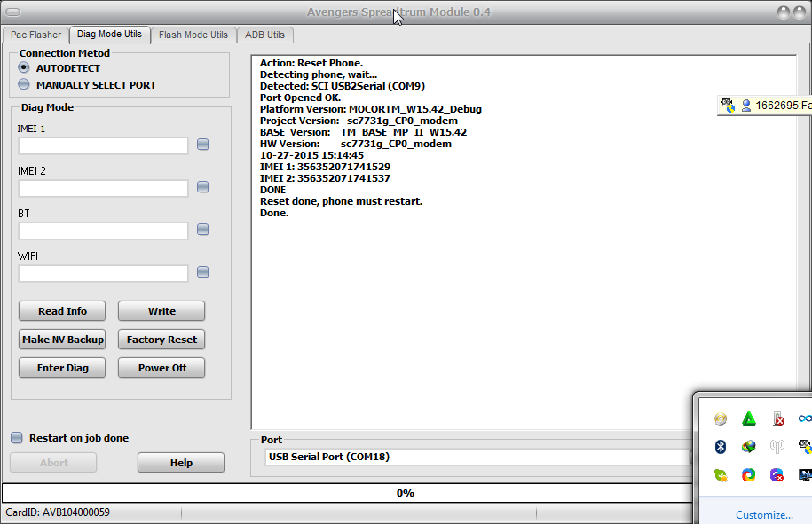This screenshot has width=812, height=524.
Task: Click the purple sync icon with red X
Action: [777, 475]
